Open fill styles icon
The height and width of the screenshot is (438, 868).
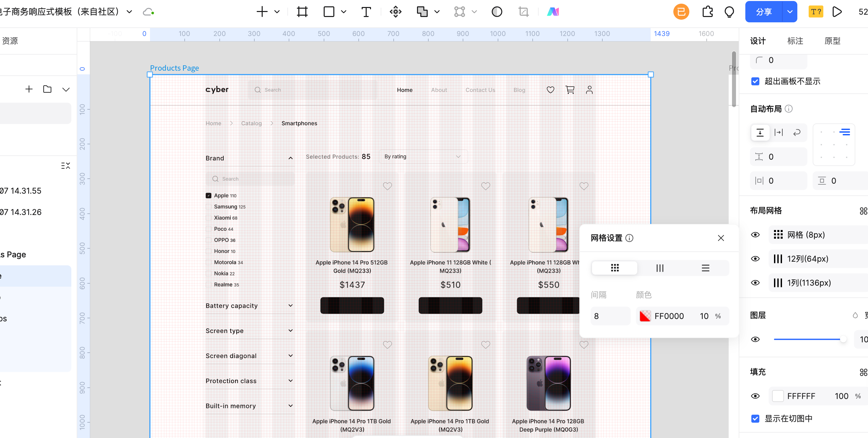click(x=863, y=372)
